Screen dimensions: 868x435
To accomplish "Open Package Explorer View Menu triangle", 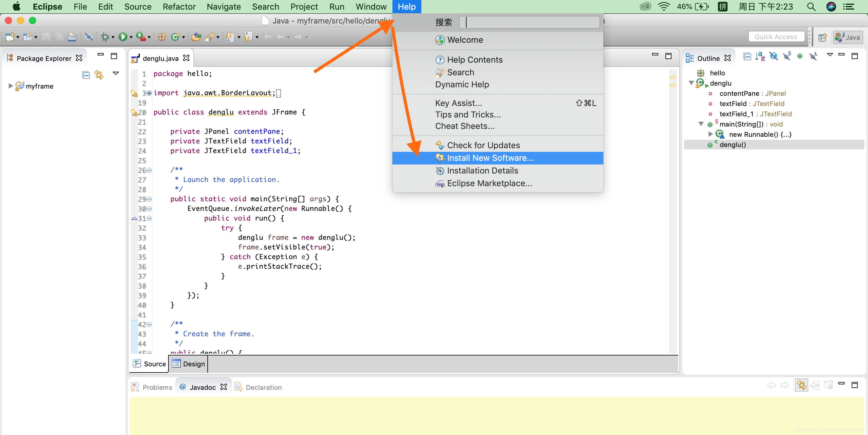I will 116,73.
